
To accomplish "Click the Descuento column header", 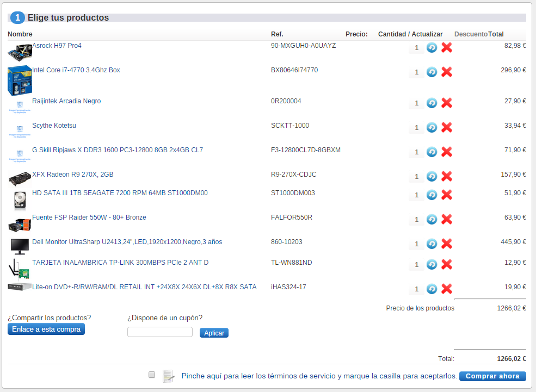I will coord(471,34).
